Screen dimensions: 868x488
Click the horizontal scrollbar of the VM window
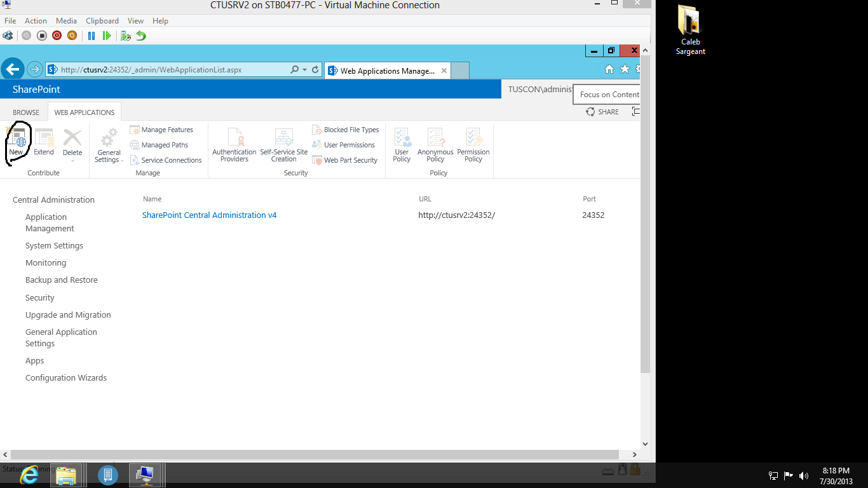(315, 454)
